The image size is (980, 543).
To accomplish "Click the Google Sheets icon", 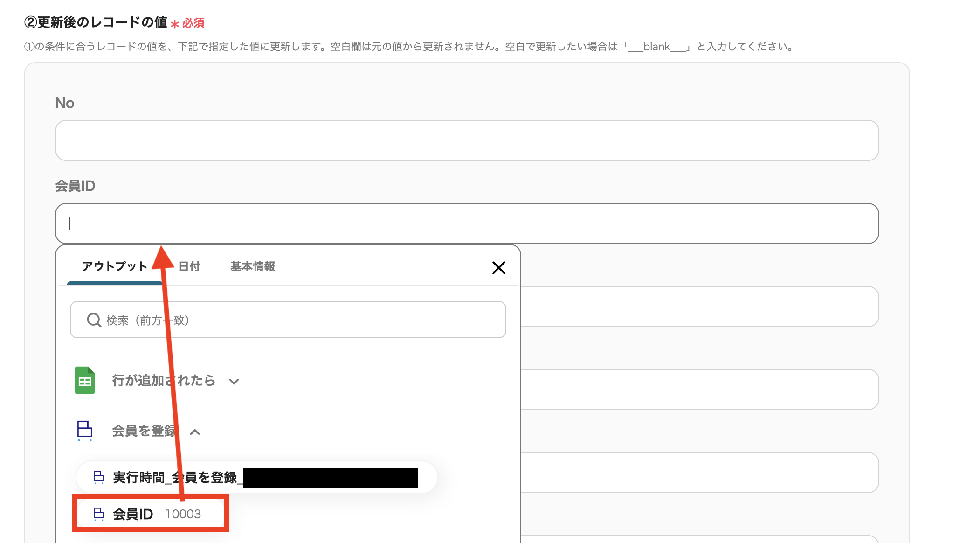I will [85, 380].
